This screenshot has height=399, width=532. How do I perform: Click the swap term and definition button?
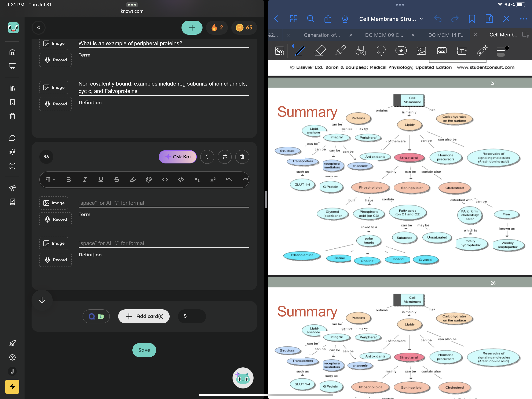coord(225,157)
